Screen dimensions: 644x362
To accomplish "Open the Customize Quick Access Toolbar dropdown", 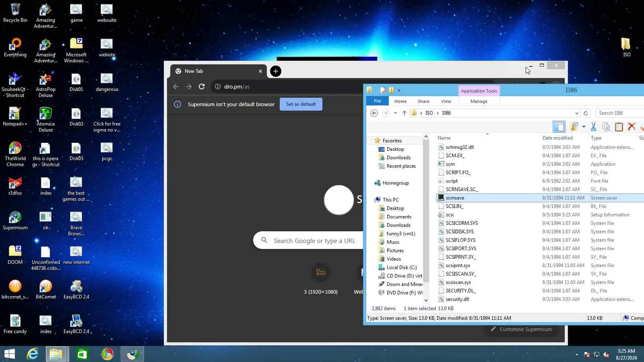I will (399, 90).
